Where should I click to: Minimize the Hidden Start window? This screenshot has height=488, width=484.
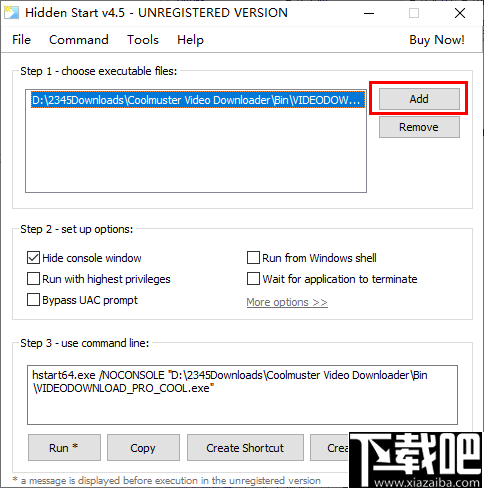coord(369,13)
